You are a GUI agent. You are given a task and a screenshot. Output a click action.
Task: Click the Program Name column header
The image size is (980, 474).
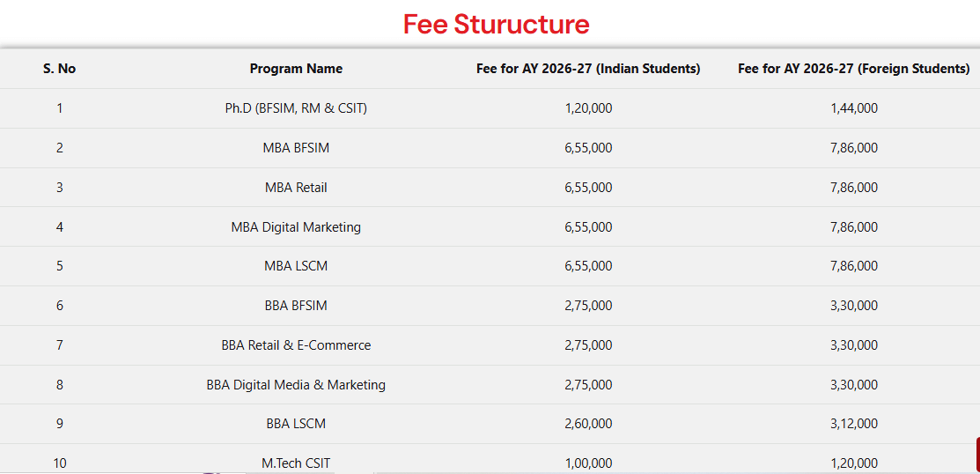tap(296, 69)
